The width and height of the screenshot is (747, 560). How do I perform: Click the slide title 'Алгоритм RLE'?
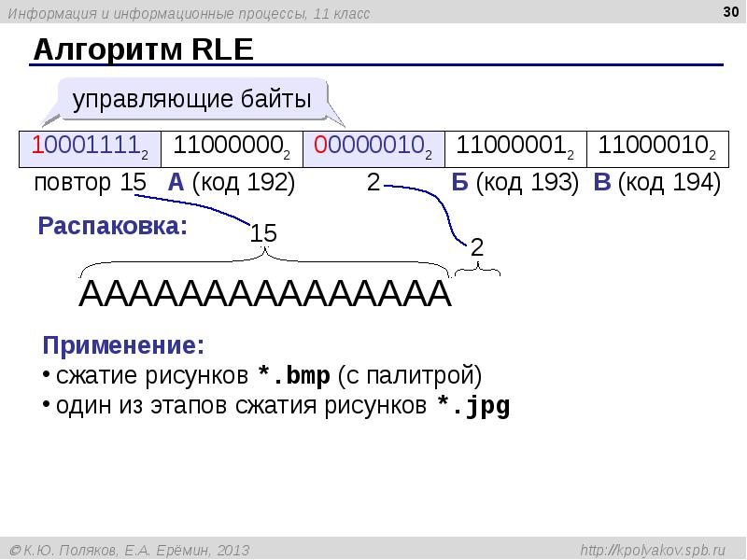[143, 49]
